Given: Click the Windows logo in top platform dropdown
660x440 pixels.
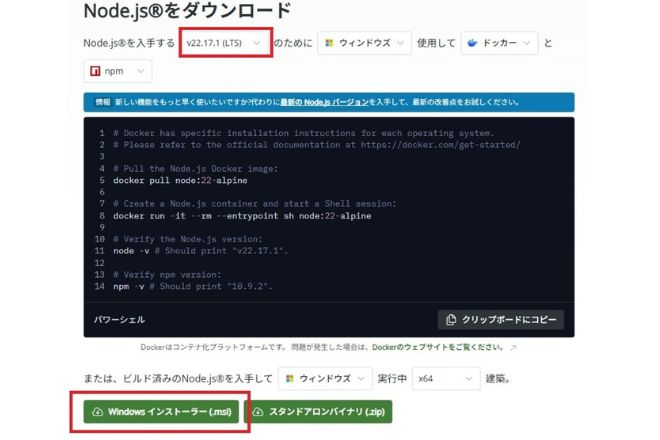Looking at the screenshot, I should pos(329,43).
